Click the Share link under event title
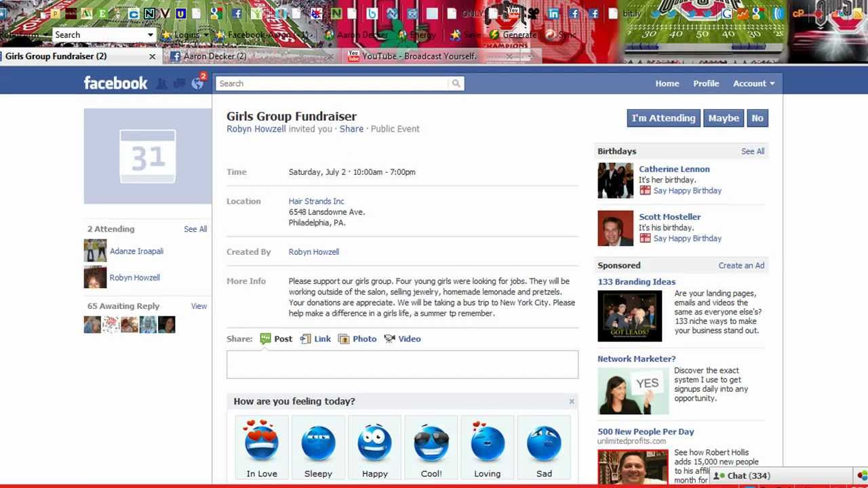The width and height of the screenshot is (868, 488). click(351, 129)
